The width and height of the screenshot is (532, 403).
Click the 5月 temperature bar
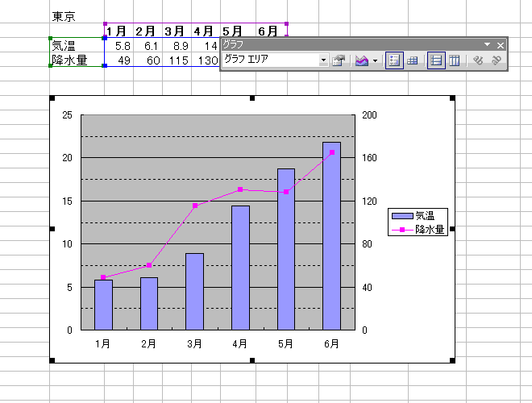(x=286, y=249)
